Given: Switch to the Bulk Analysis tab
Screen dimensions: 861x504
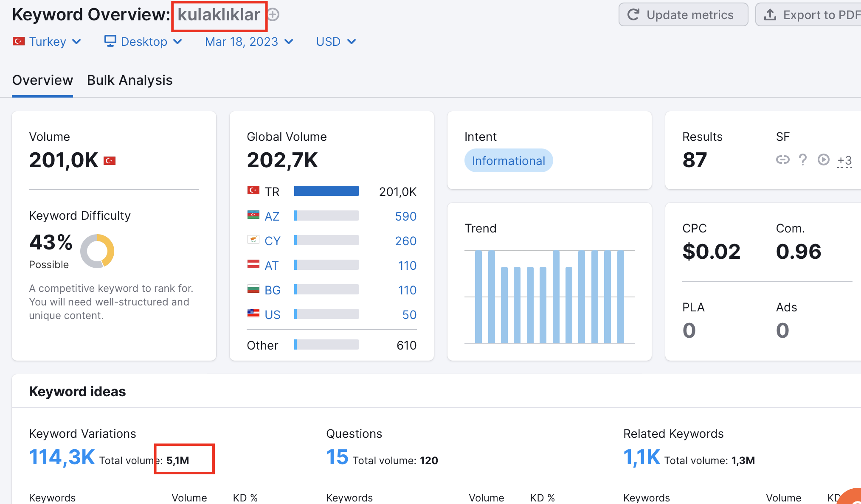Looking at the screenshot, I should pyautogui.click(x=129, y=80).
